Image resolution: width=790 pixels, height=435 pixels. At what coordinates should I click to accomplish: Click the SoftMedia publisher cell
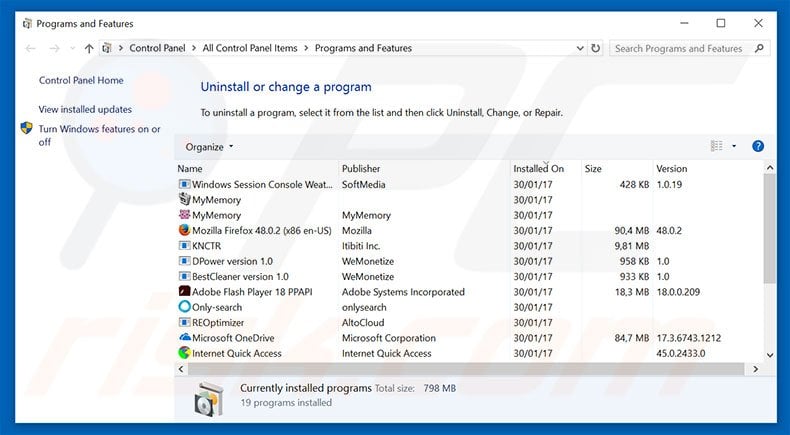point(363,184)
